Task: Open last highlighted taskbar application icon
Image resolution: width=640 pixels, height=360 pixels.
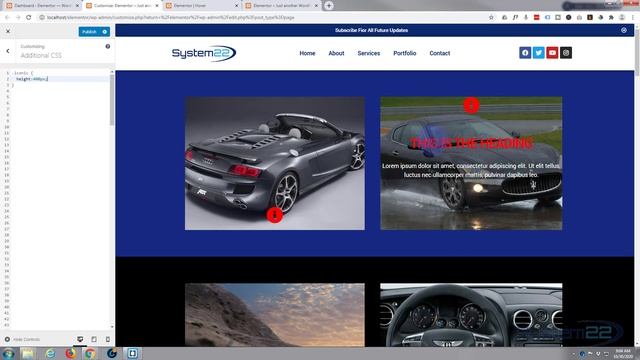Action: click(x=133, y=353)
